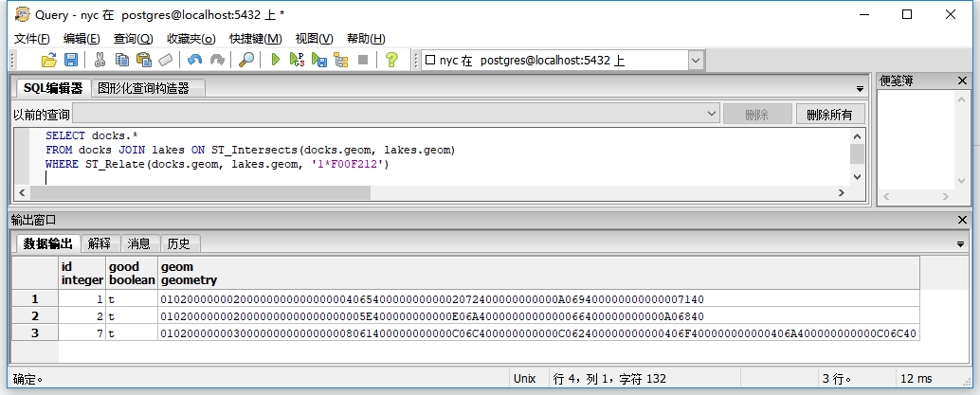Open the 编辑(E) menu
Viewport: 980px width, 395px height.
(82, 39)
